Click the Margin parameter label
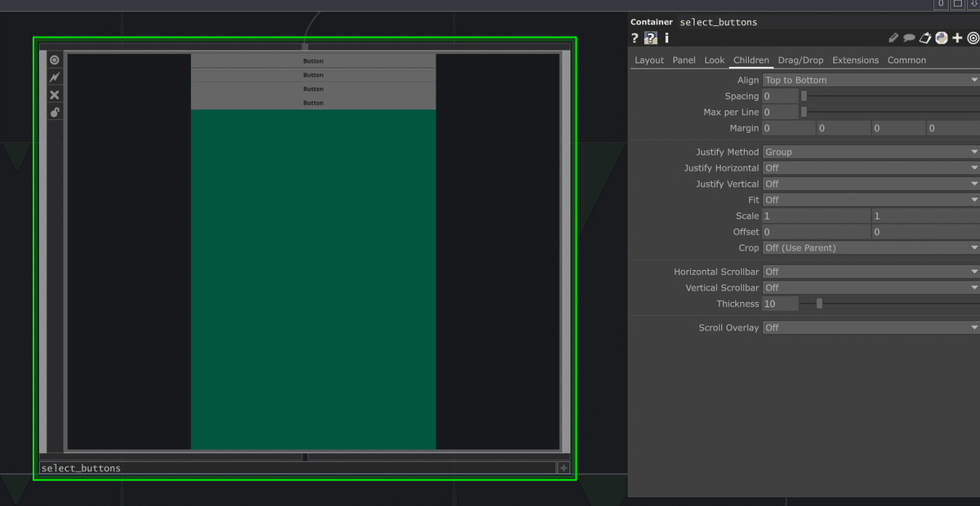980x506 pixels. pyautogui.click(x=744, y=128)
